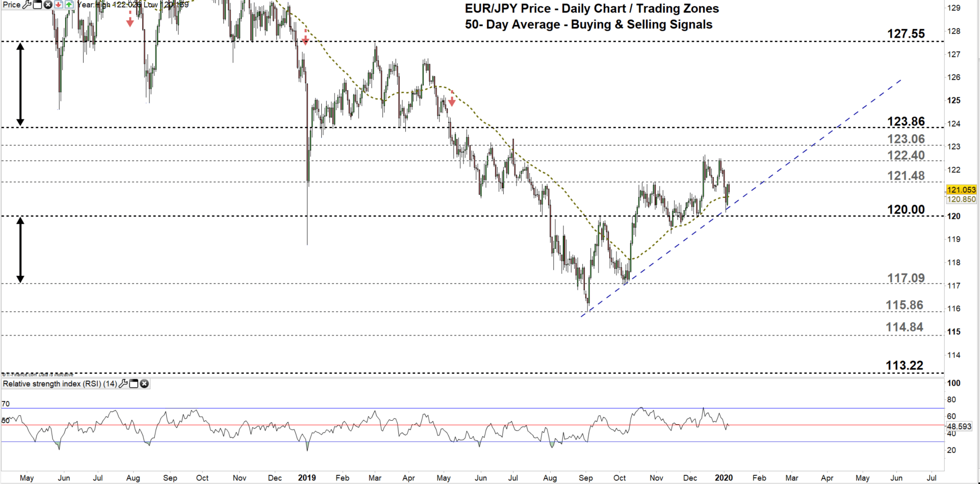Select the 2019 marker on time axis

307,478
